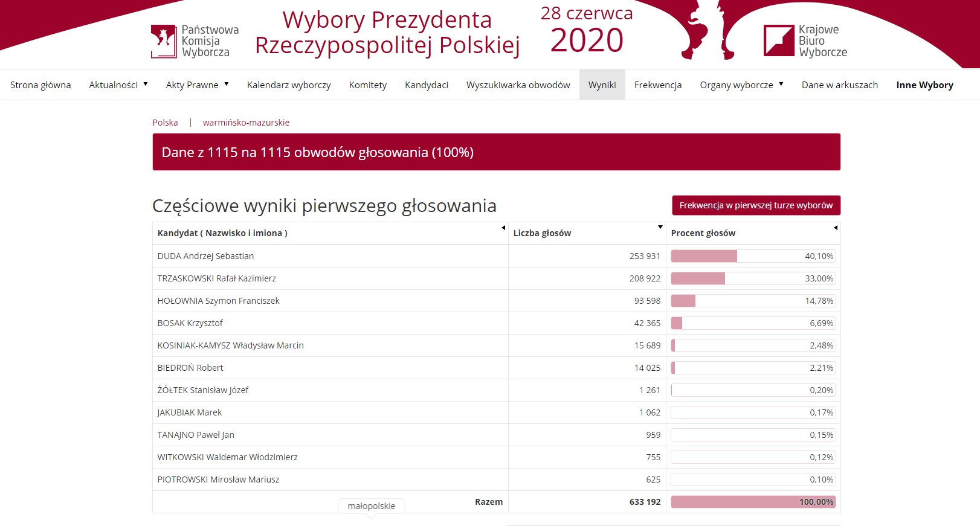The width and height of the screenshot is (980, 526).
Task: Open the Wyniki tab
Action: tap(602, 85)
